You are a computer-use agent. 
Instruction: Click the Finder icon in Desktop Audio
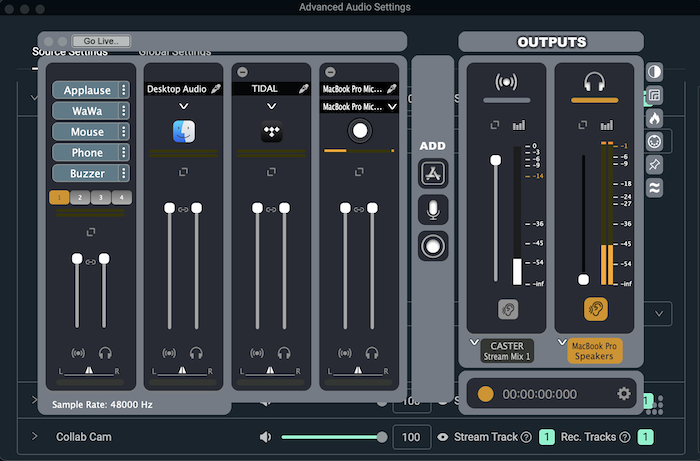tap(184, 132)
